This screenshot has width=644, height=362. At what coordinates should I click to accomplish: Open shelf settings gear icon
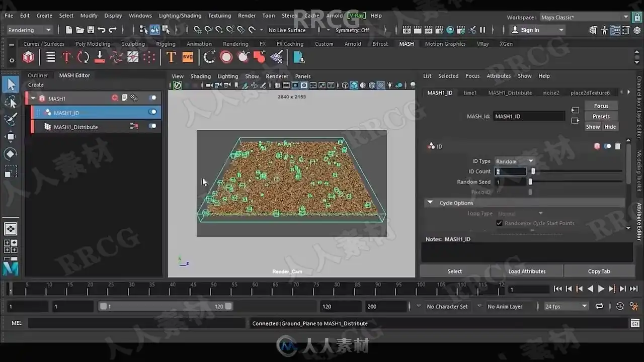[12, 60]
